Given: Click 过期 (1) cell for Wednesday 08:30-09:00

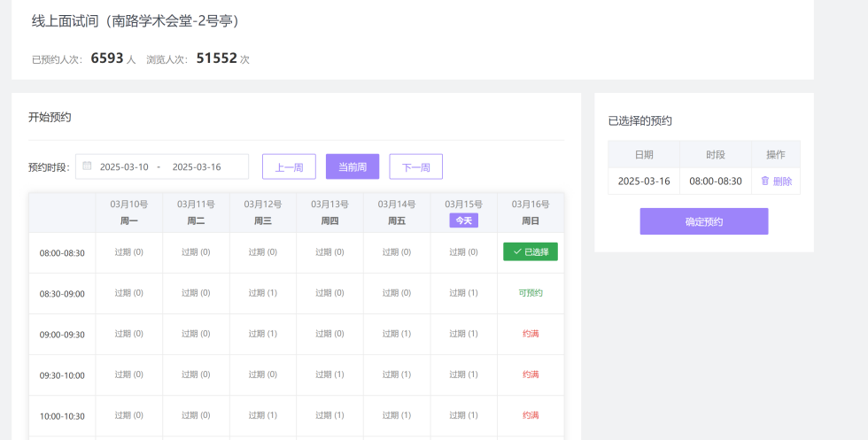Looking at the screenshot, I should point(262,293).
